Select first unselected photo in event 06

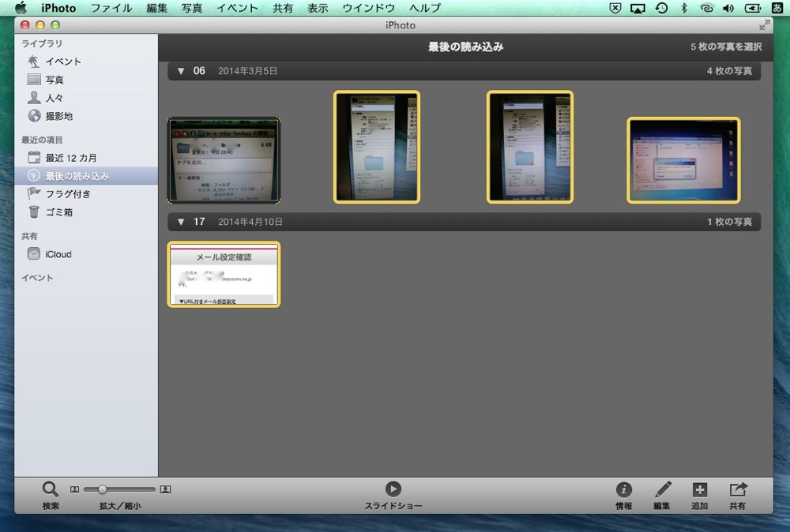coord(224,160)
